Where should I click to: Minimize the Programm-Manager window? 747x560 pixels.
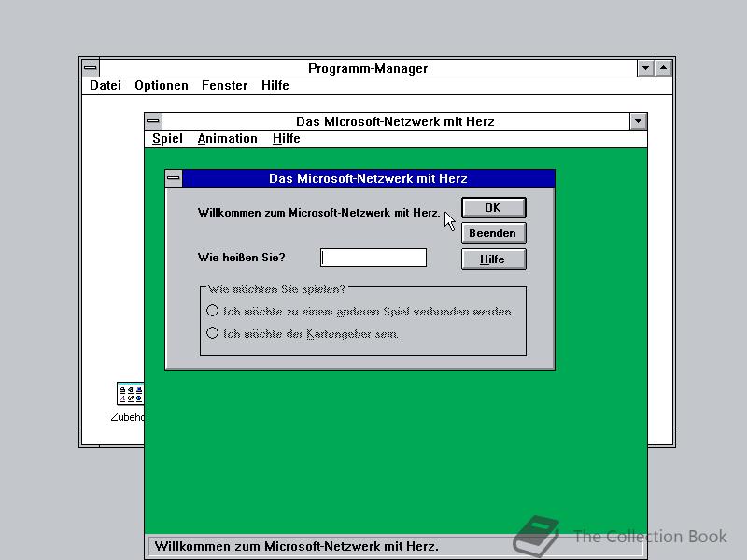pyautogui.click(x=645, y=68)
